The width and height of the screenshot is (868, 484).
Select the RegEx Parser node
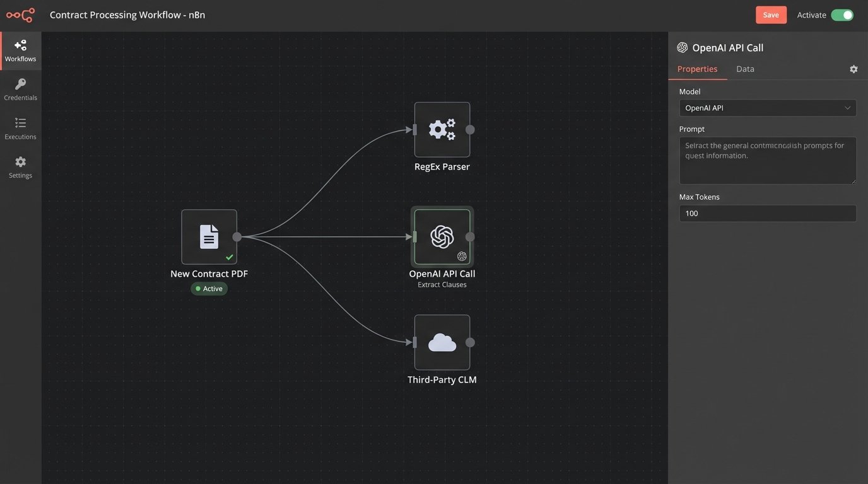pyautogui.click(x=442, y=129)
